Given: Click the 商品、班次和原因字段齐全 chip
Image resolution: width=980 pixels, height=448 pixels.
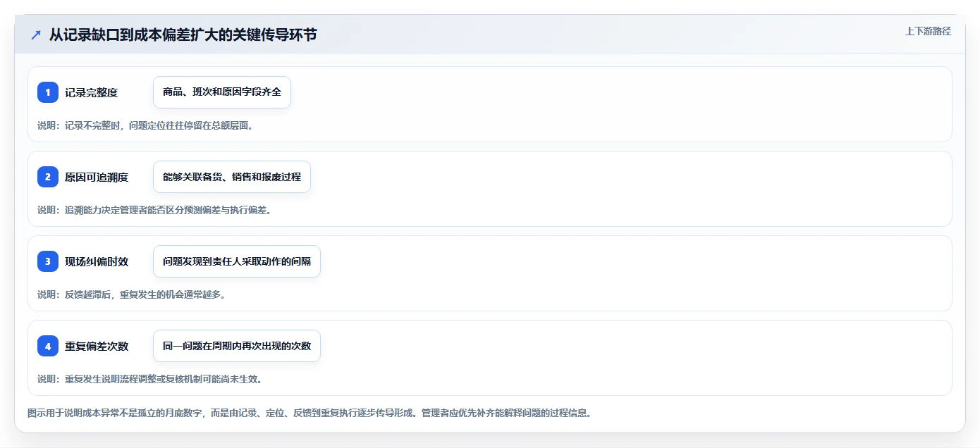Looking at the screenshot, I should click(222, 92).
